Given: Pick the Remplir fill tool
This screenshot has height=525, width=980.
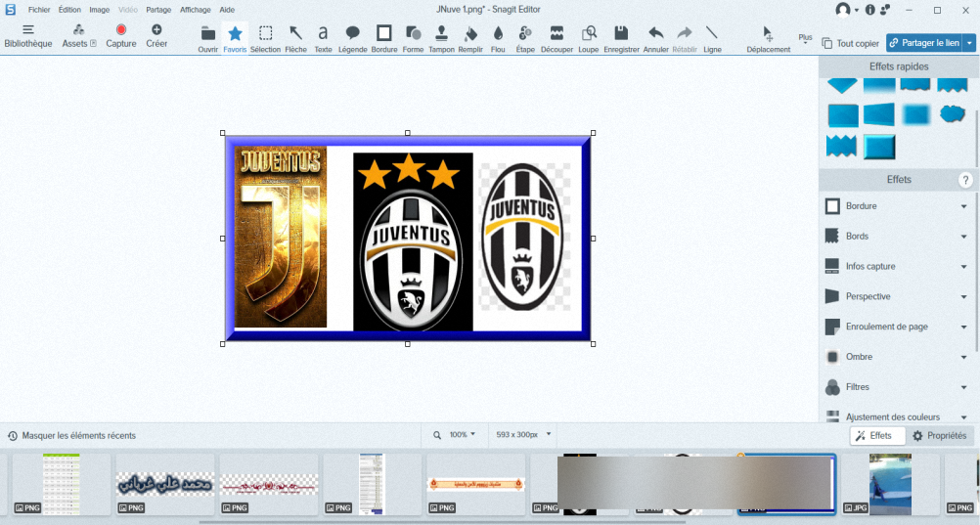Looking at the screenshot, I should [x=470, y=39].
